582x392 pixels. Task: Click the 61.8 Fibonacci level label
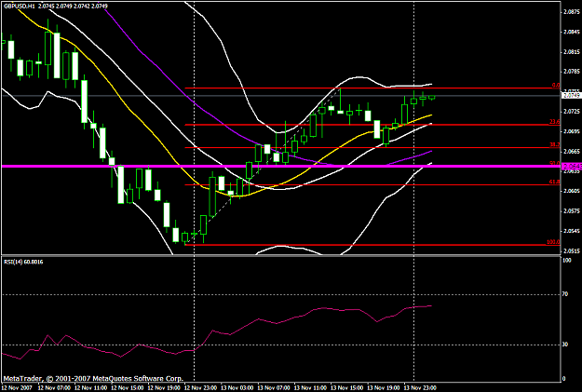tap(555, 182)
